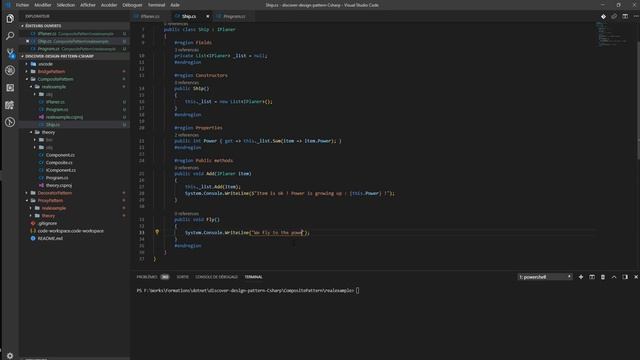Maximize the panel with the up chevron
This screenshot has height=360, width=640.
(x=614, y=277)
